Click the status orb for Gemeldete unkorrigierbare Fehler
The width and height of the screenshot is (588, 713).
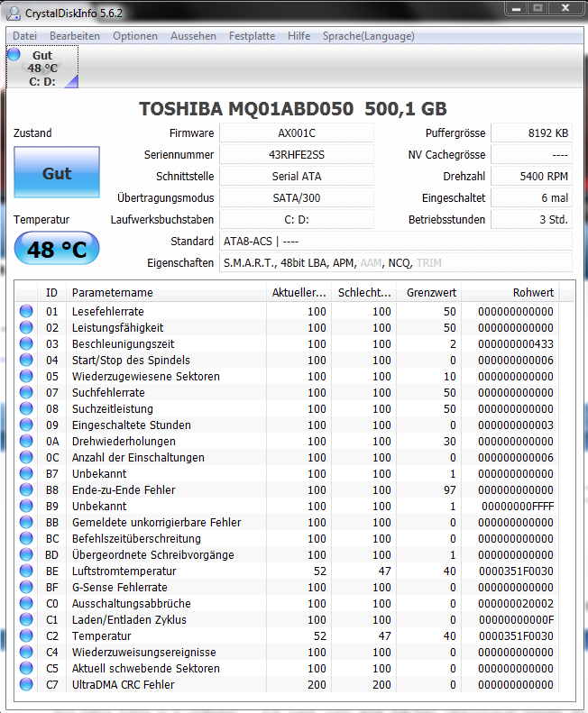pyautogui.click(x=26, y=522)
